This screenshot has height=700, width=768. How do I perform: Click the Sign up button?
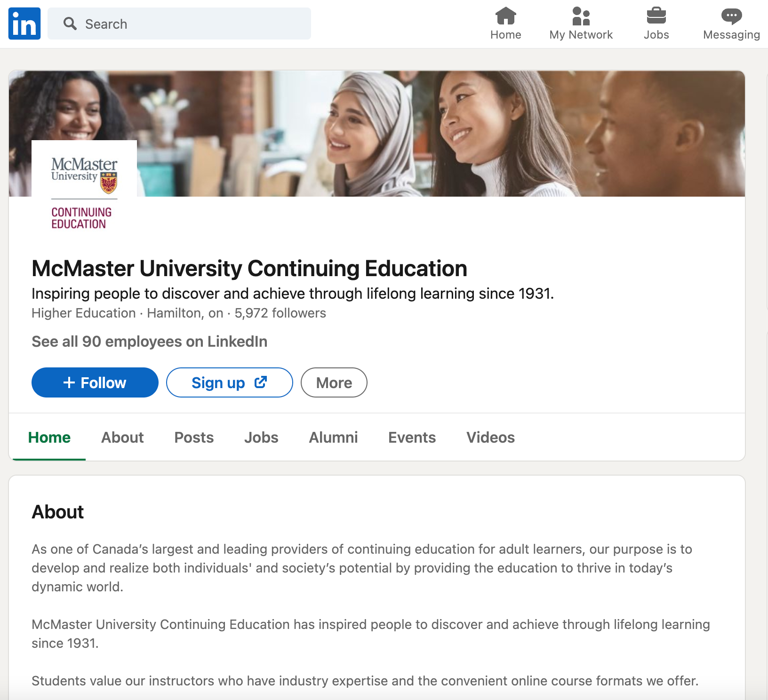[230, 382]
